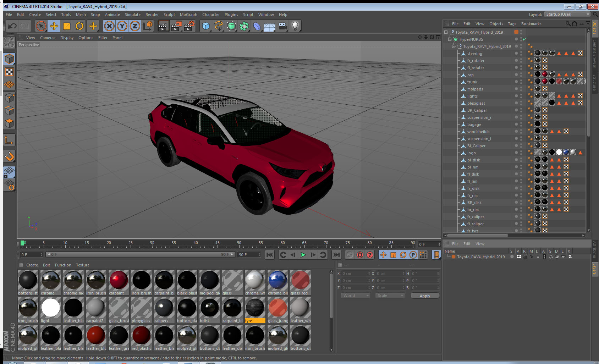Open the Array modeling objects icon
The image size is (599, 364).
244,26
